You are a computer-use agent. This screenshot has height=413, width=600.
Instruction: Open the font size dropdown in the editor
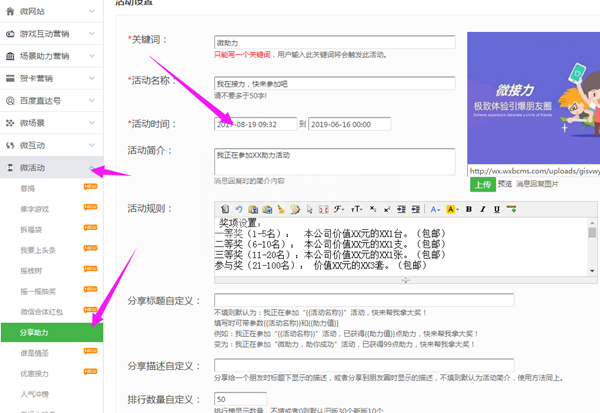click(x=357, y=209)
